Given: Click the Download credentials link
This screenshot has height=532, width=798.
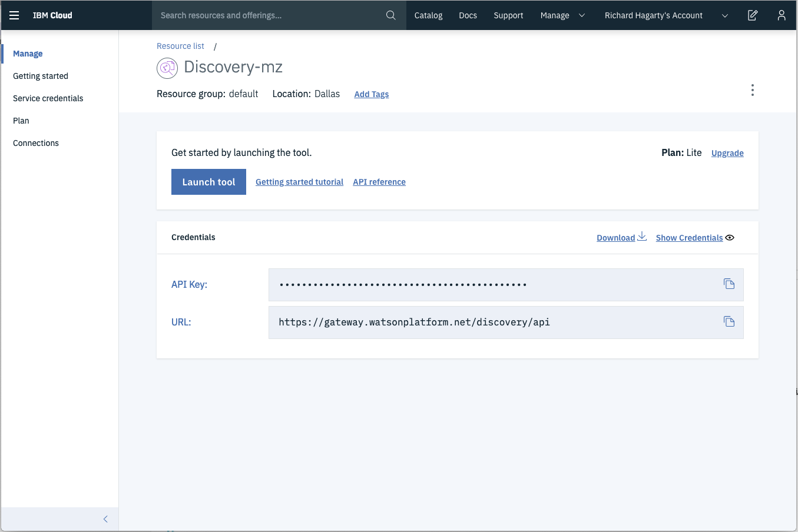Looking at the screenshot, I should [615, 238].
